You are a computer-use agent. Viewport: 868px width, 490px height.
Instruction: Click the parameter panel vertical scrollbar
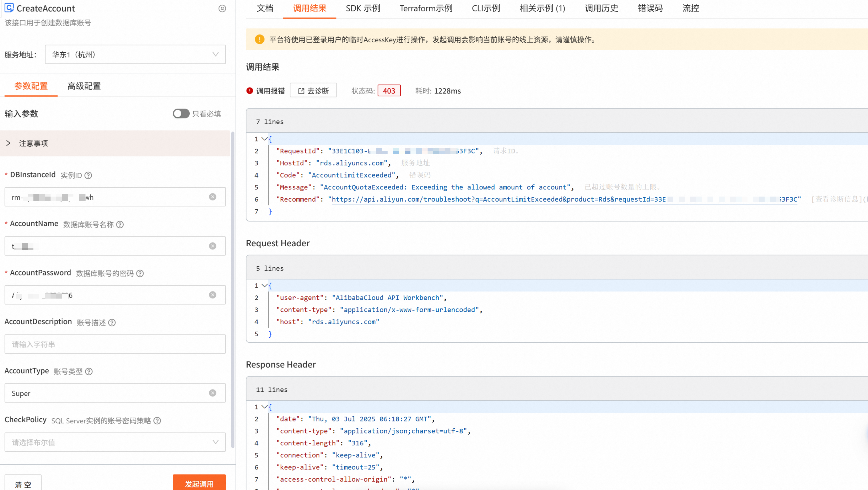233,290
